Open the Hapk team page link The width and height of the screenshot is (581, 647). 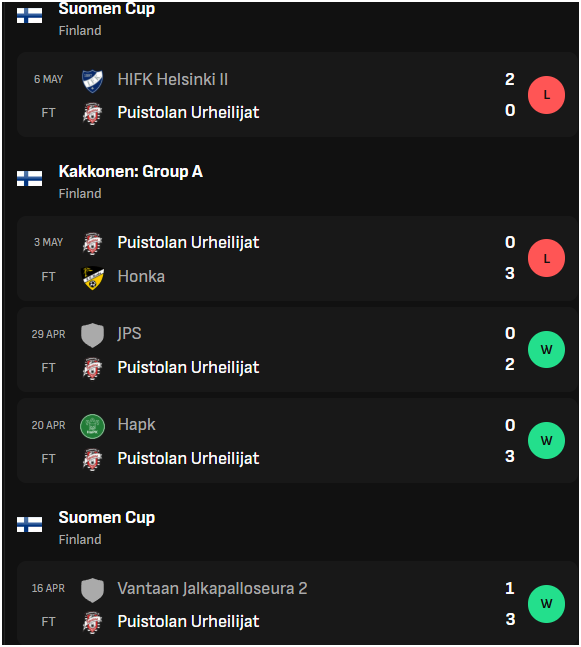point(137,425)
